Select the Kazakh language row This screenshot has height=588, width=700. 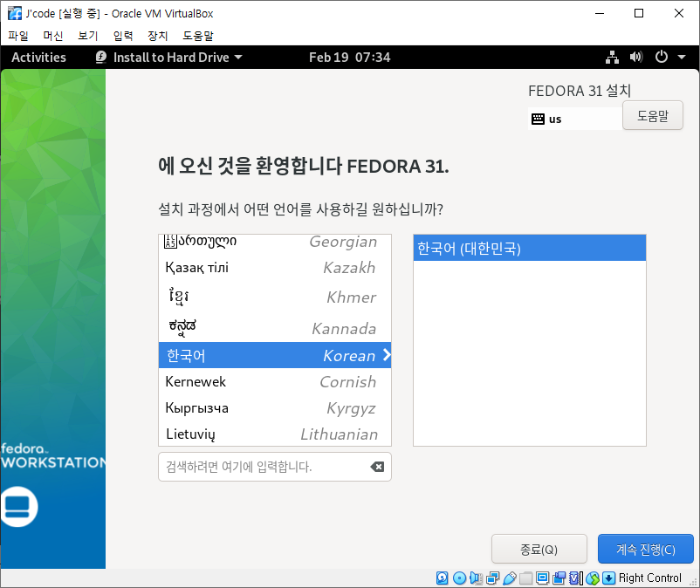click(x=275, y=267)
